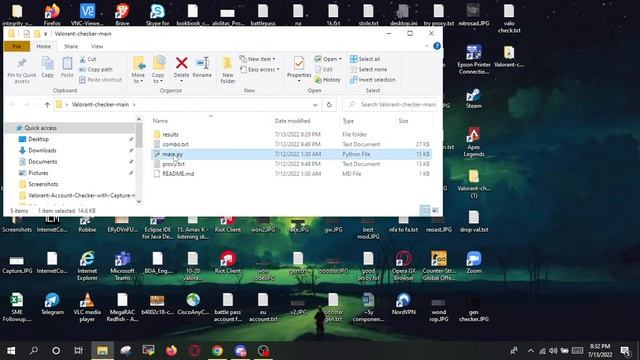Screen dimensions: 640x360
Task: Click Pin to Quick access icon
Action: point(22,64)
